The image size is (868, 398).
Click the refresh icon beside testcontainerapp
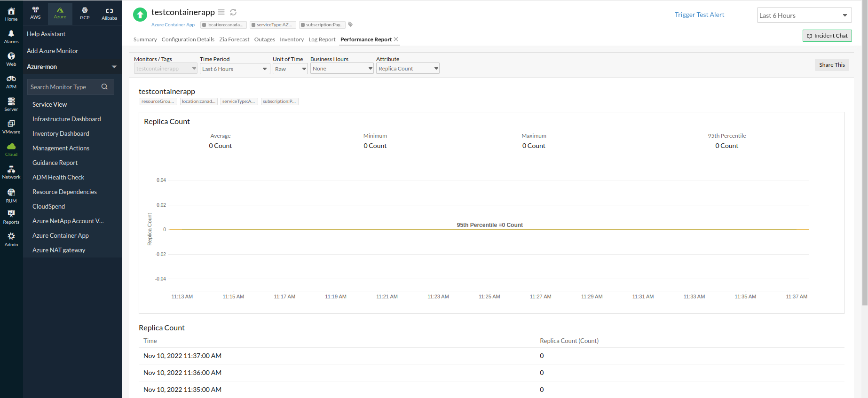point(233,12)
